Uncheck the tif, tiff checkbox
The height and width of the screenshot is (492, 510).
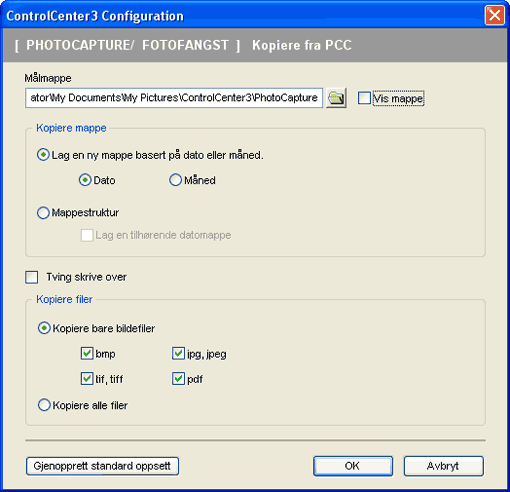pyautogui.click(x=87, y=379)
